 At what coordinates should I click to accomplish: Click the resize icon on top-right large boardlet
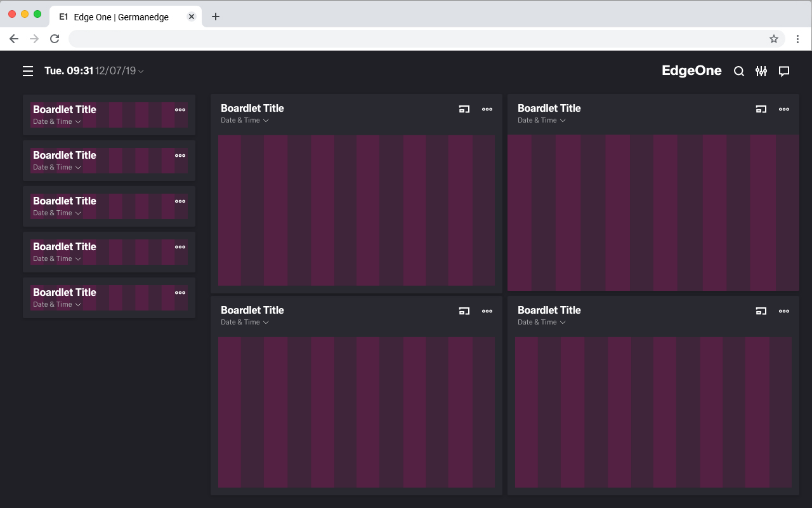click(x=761, y=109)
